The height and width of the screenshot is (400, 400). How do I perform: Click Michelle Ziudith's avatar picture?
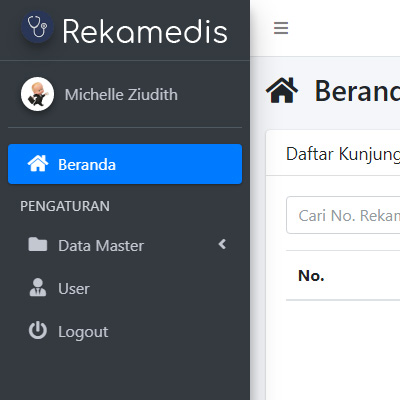click(37, 94)
